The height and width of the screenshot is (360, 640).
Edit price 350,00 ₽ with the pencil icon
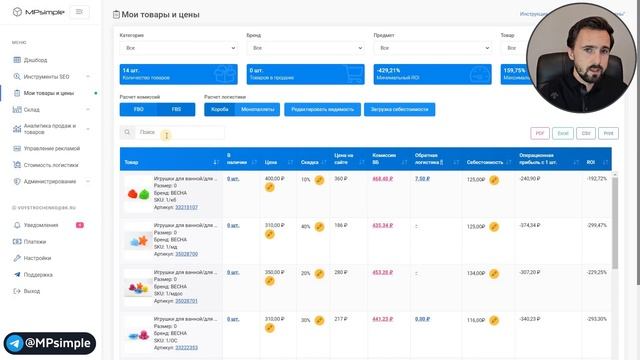point(269,281)
